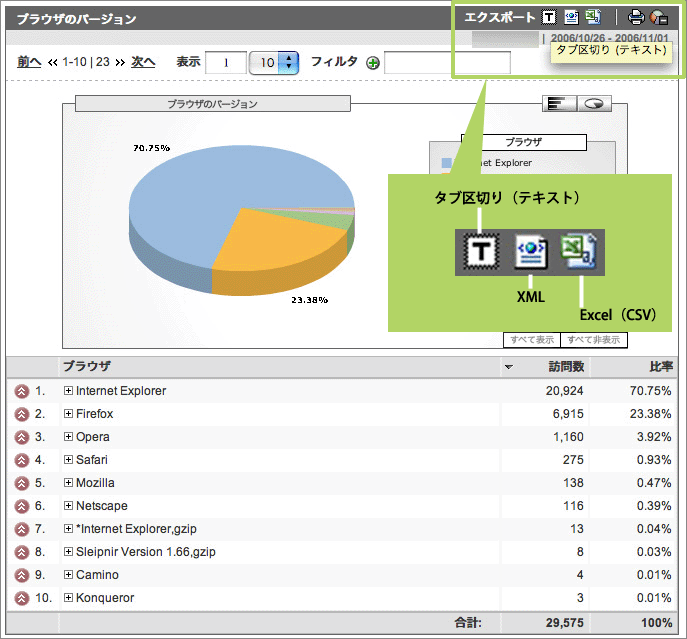Expand the Netscape row details
Screen dimensions: 687x639
[x=68, y=506]
